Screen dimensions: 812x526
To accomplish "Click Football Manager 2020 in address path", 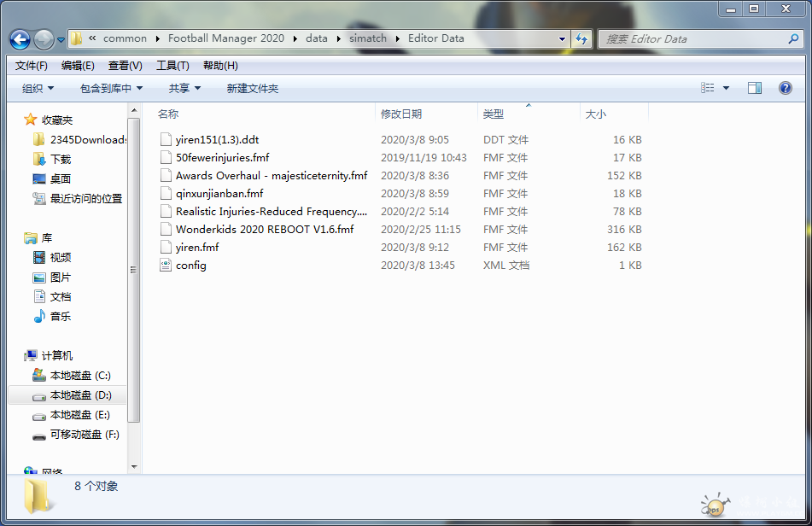I will click(x=226, y=38).
